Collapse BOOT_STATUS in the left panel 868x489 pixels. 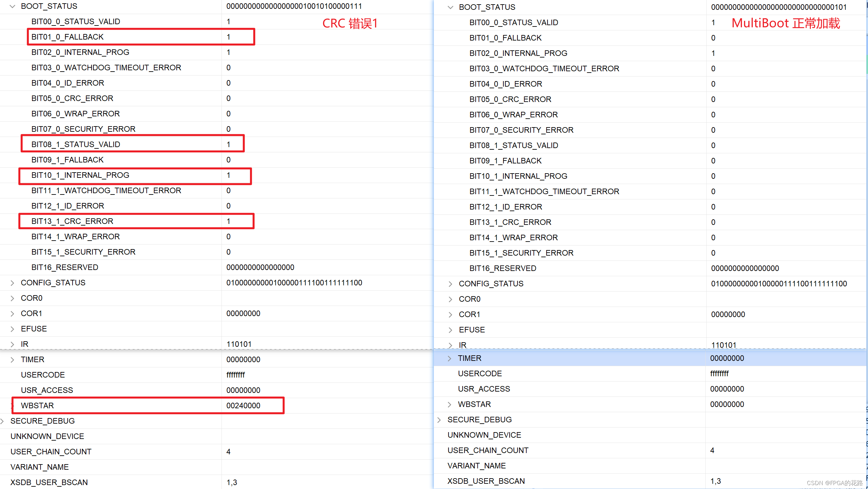[12, 7]
